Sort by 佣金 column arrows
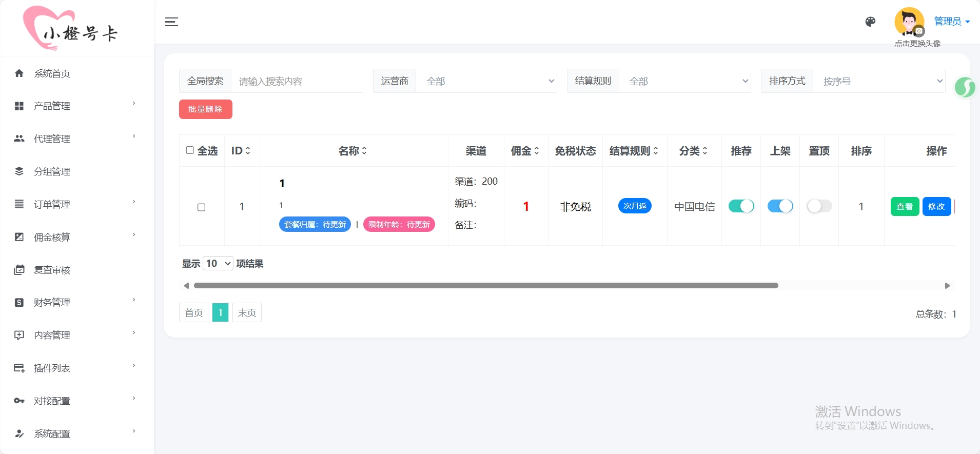Screen dimensions: 980x454 click(x=537, y=151)
